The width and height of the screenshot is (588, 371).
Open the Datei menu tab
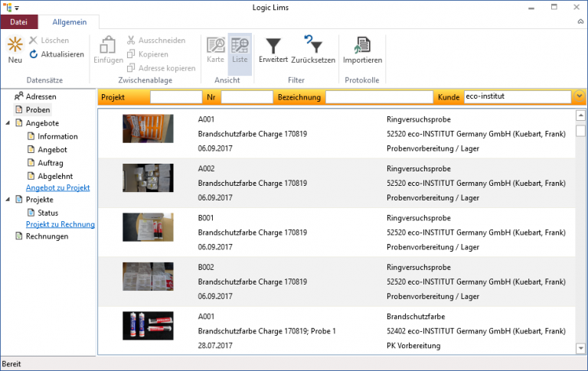pyautogui.click(x=18, y=22)
